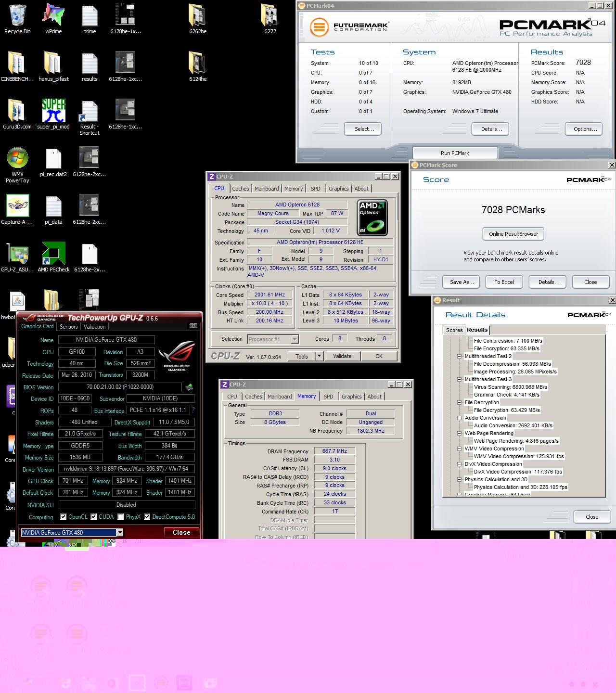The width and height of the screenshot is (616, 693).
Task: Open the Capture-A desktop icon
Action: (x=17, y=209)
